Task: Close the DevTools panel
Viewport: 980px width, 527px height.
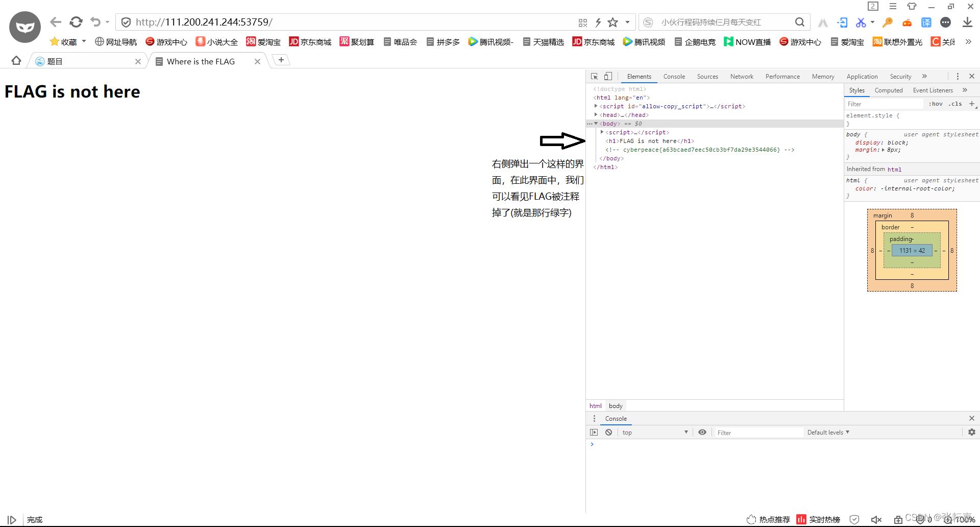Action: (x=972, y=76)
